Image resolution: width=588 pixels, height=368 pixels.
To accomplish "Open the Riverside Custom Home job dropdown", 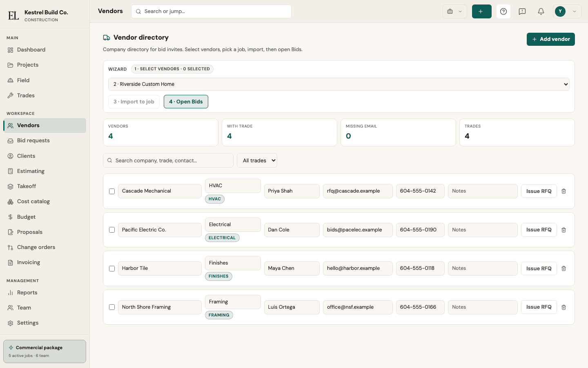I will click(x=339, y=84).
